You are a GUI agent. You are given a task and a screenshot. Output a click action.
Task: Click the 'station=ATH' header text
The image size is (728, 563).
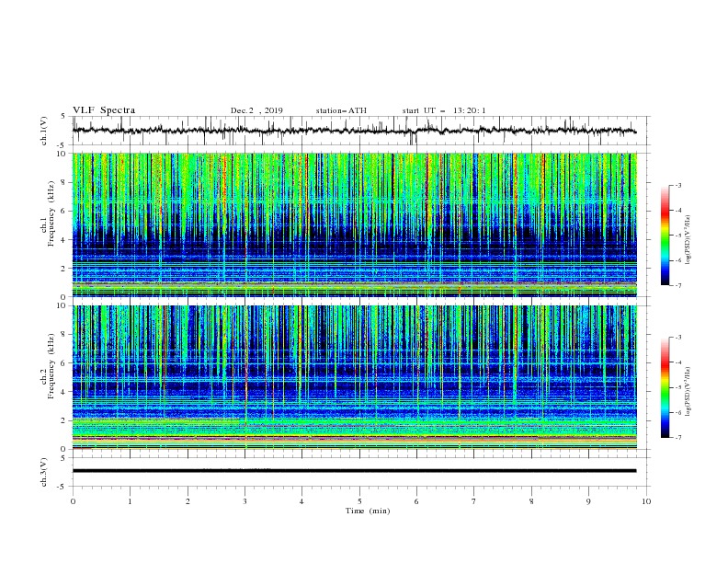coord(341,110)
